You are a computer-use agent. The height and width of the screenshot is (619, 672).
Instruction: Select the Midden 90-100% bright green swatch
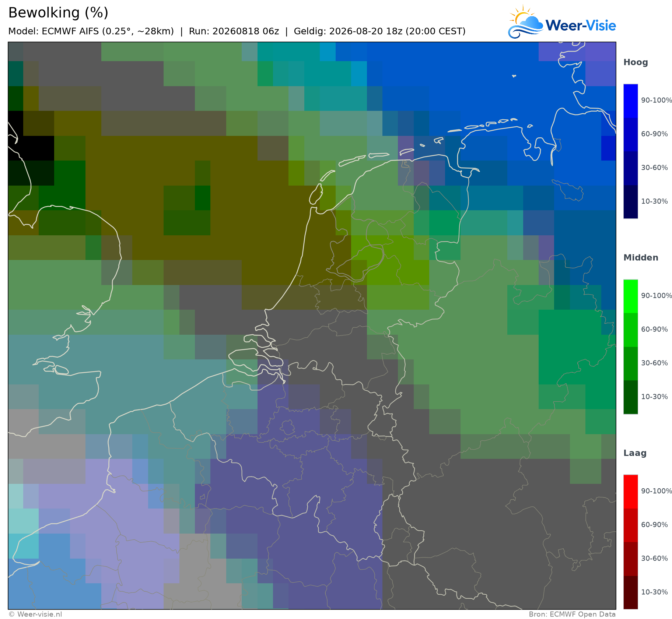coord(630,296)
